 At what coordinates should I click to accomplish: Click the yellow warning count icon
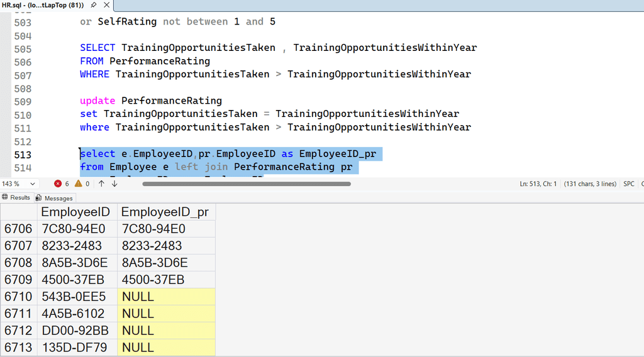(78, 184)
